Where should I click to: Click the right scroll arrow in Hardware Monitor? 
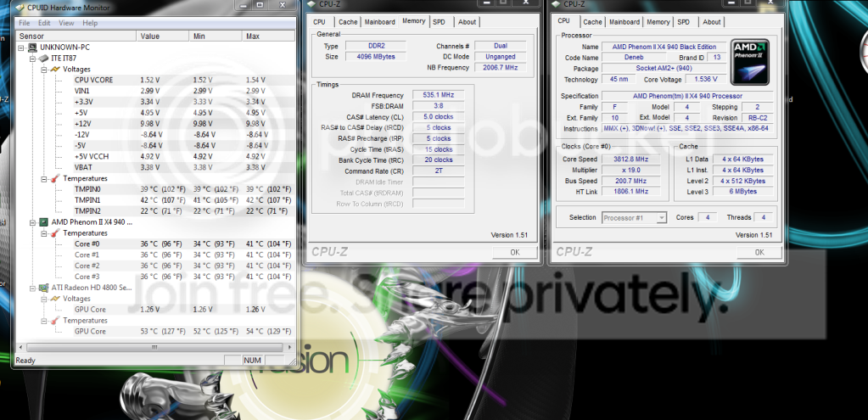tap(289, 348)
